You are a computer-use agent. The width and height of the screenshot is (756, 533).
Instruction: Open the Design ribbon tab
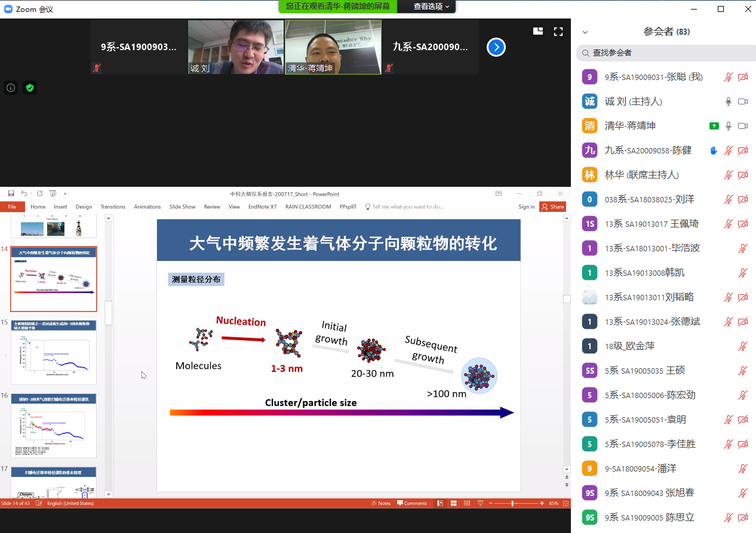point(84,207)
